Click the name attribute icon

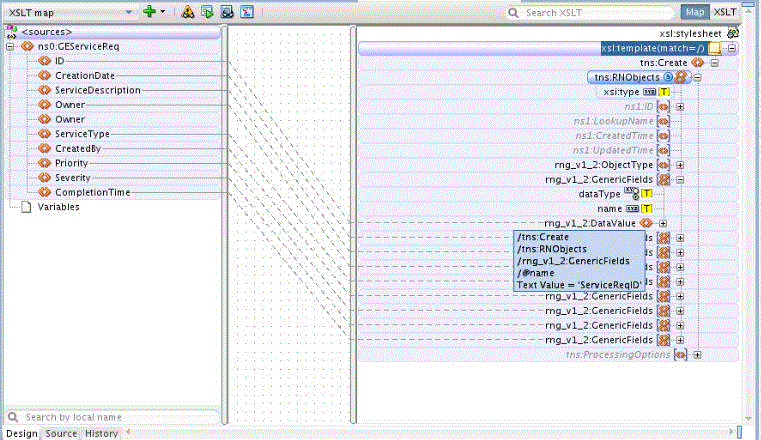(x=632, y=209)
